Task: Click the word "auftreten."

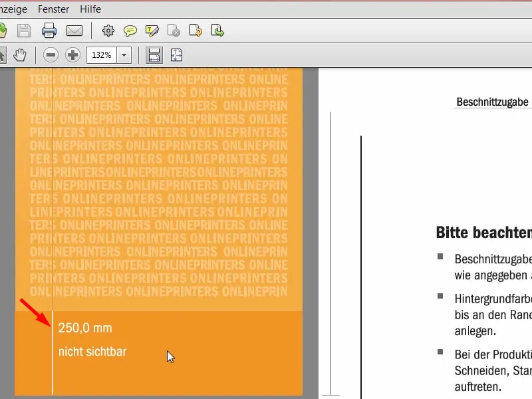Action: (x=478, y=387)
